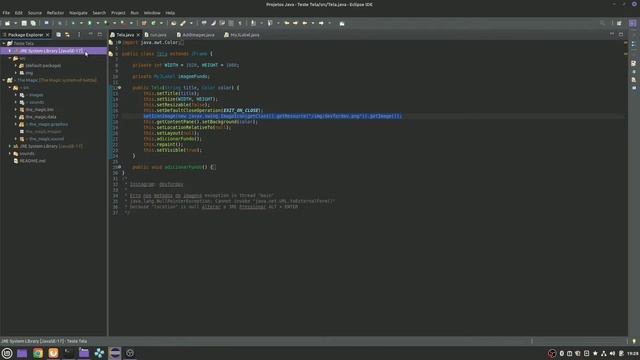Open the Refactor menu

tap(55, 13)
